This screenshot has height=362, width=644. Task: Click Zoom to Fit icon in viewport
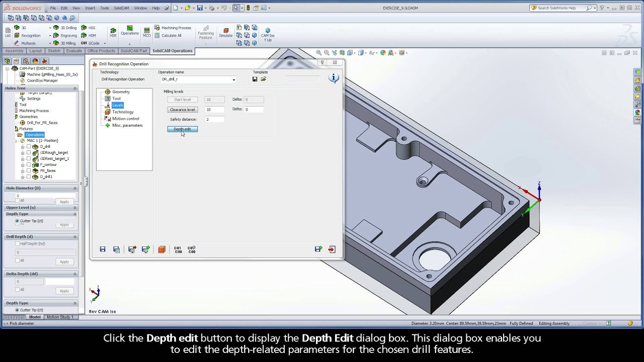coord(319,52)
